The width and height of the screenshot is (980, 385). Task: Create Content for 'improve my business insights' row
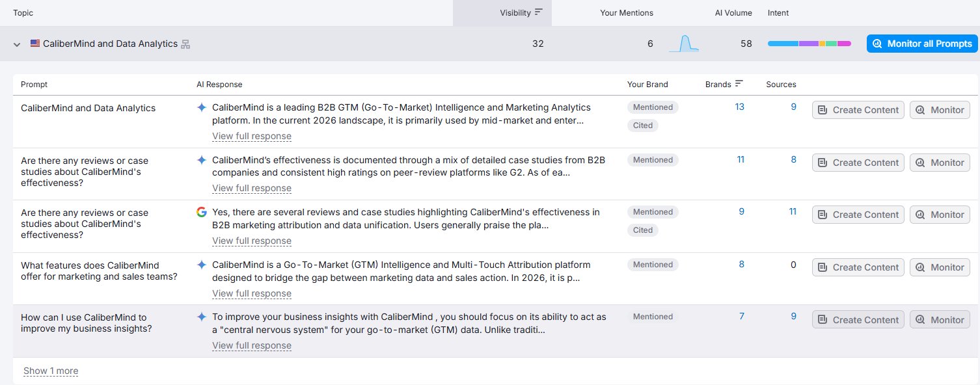click(x=858, y=319)
